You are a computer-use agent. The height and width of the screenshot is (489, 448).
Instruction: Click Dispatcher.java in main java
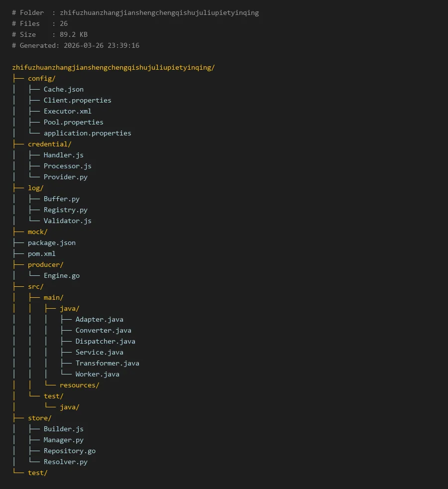pyautogui.click(x=105, y=341)
